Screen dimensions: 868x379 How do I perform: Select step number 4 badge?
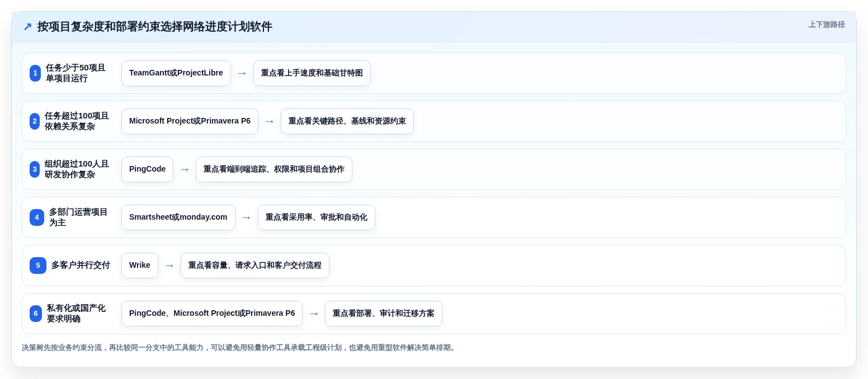tap(37, 217)
